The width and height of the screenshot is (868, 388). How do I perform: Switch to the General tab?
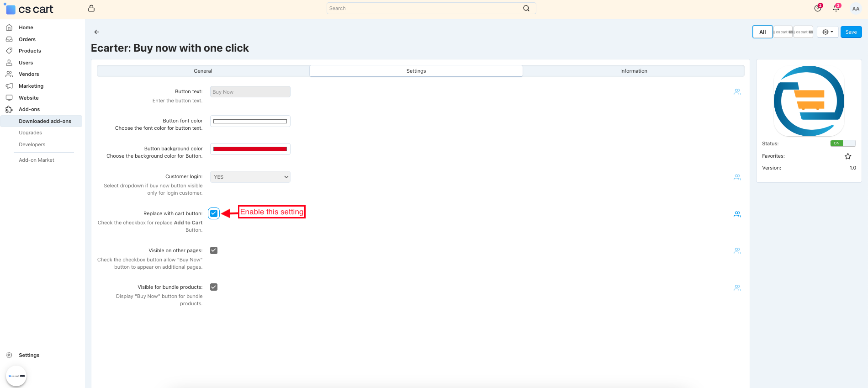click(x=203, y=71)
